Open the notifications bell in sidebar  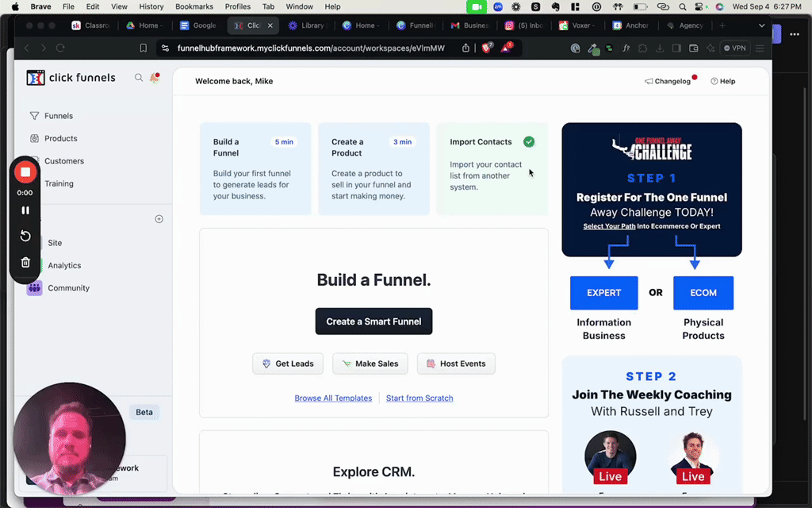click(155, 78)
